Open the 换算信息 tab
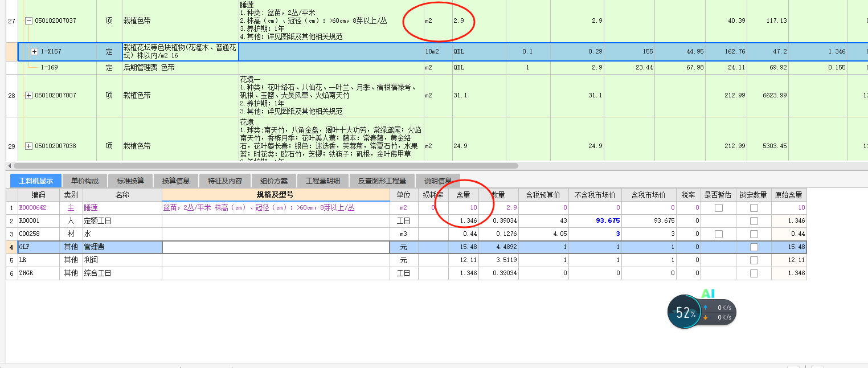Viewport: 868px width, 368px height. 176,181
